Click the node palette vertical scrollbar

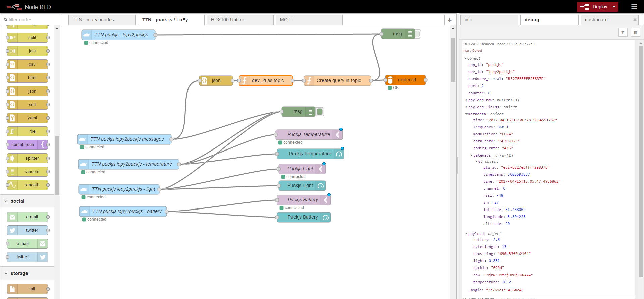(x=57, y=165)
